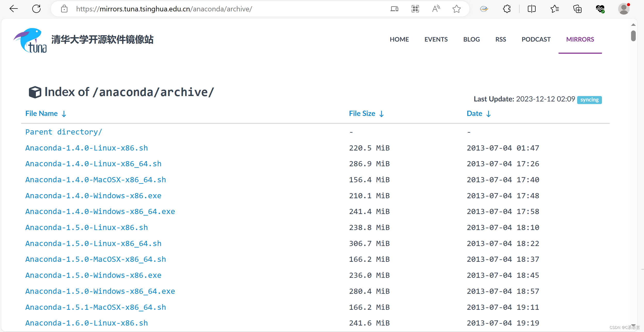Download Anaconda-1.4.0-Linux-x86_64.sh

pos(93,164)
